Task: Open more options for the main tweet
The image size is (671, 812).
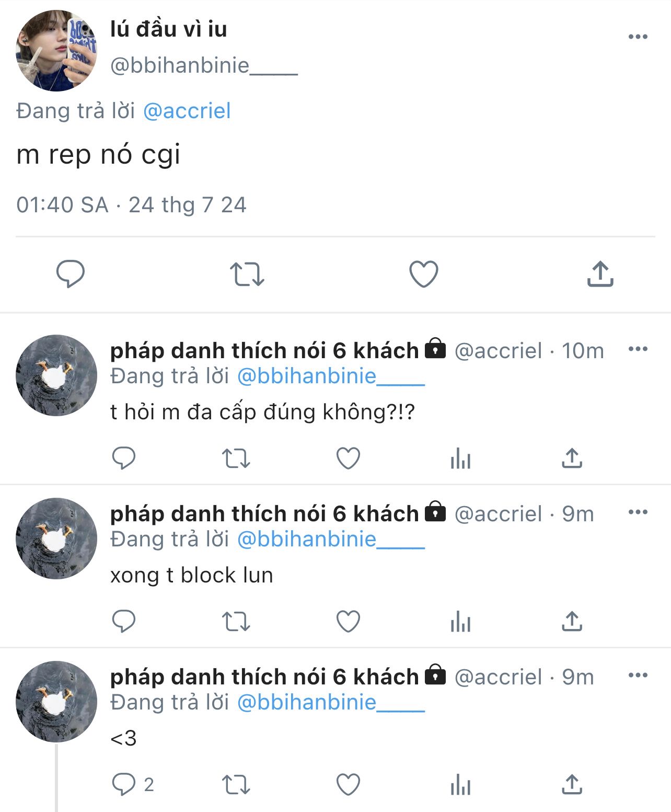Action: tap(638, 37)
